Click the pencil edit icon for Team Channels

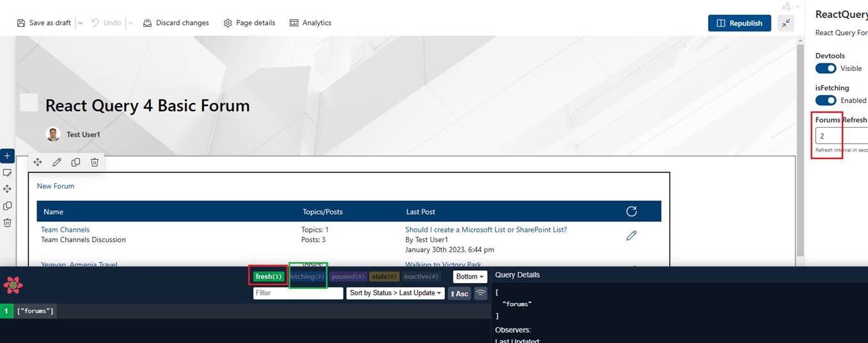631,236
